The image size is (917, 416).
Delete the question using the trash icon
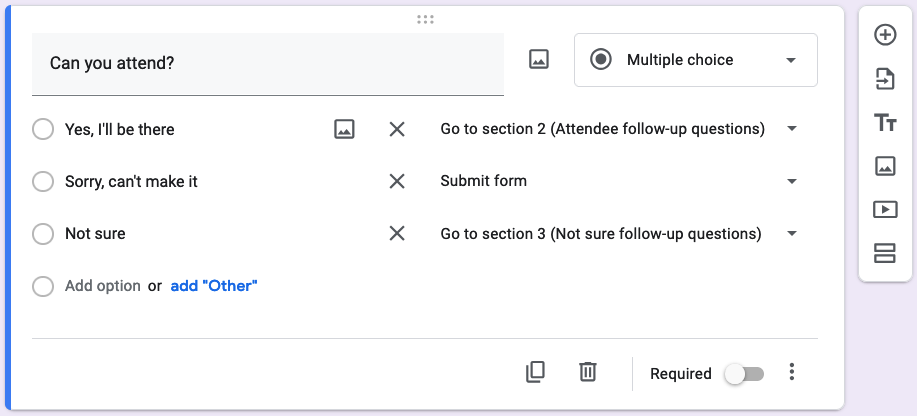tap(588, 372)
